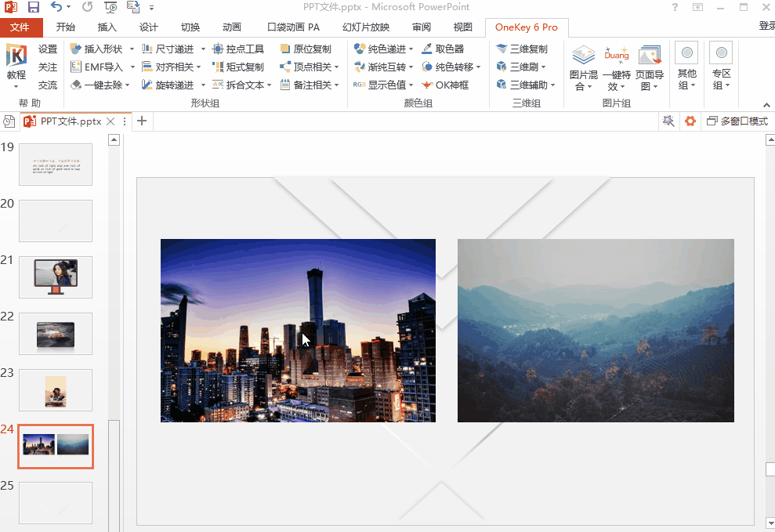Click the 三维辅助 tool
Screen dimensions: 775x532
click(526, 85)
